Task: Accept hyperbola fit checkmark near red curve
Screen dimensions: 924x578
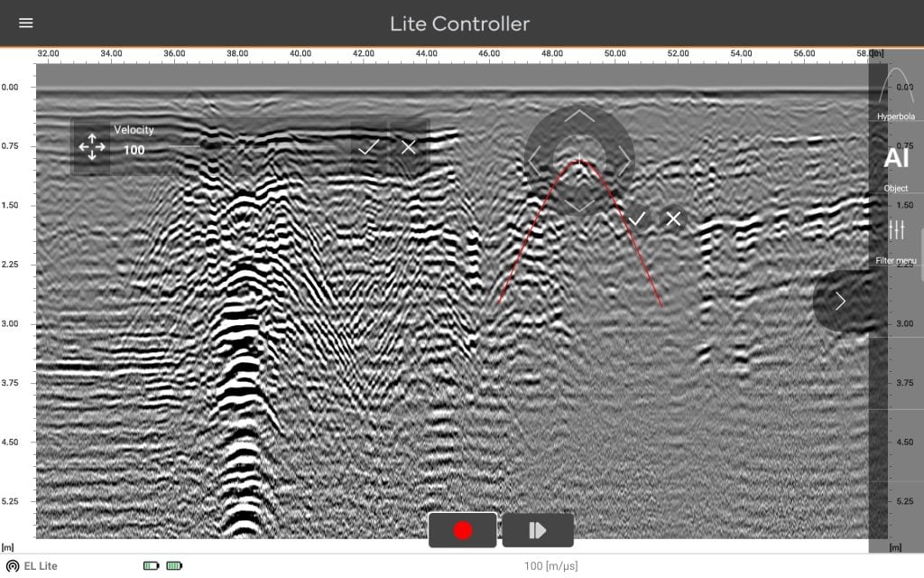Action: click(636, 219)
